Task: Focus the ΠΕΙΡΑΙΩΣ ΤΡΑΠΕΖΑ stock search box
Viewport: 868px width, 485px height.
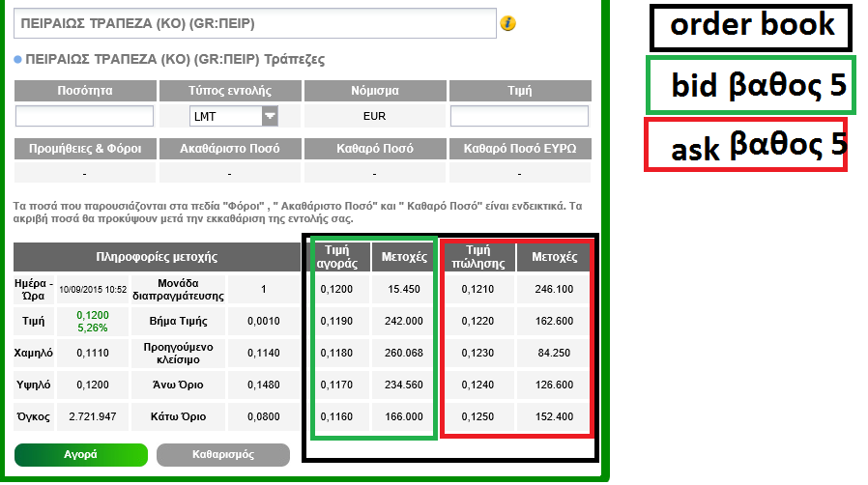Action: (254, 23)
